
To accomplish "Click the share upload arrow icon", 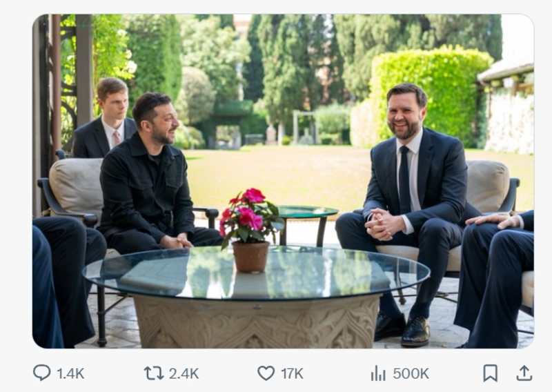I will pos(524,373).
